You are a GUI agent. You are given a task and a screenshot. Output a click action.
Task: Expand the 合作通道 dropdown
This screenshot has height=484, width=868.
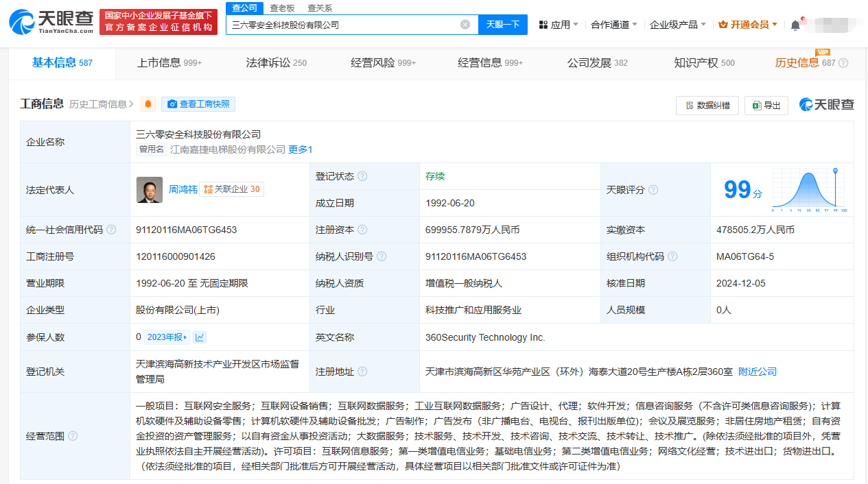[614, 25]
